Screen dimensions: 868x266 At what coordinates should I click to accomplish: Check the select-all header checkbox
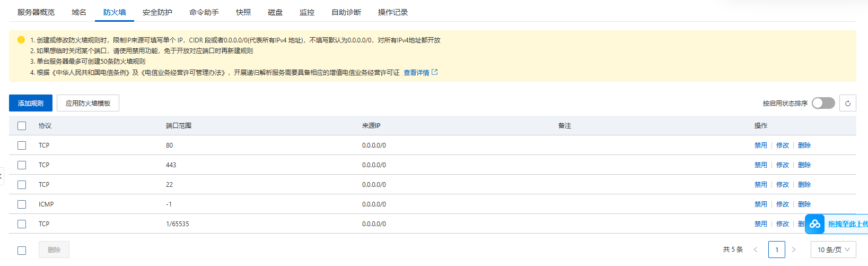click(x=22, y=126)
